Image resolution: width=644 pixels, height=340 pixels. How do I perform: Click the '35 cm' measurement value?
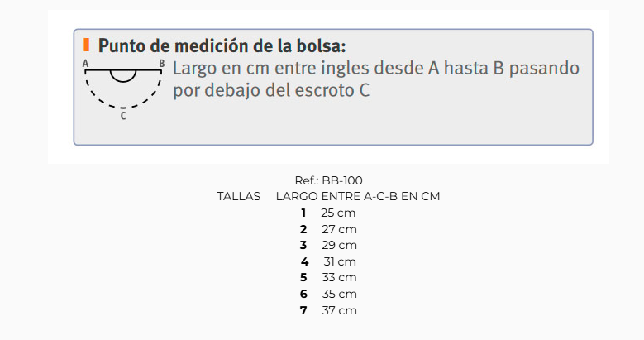point(339,294)
